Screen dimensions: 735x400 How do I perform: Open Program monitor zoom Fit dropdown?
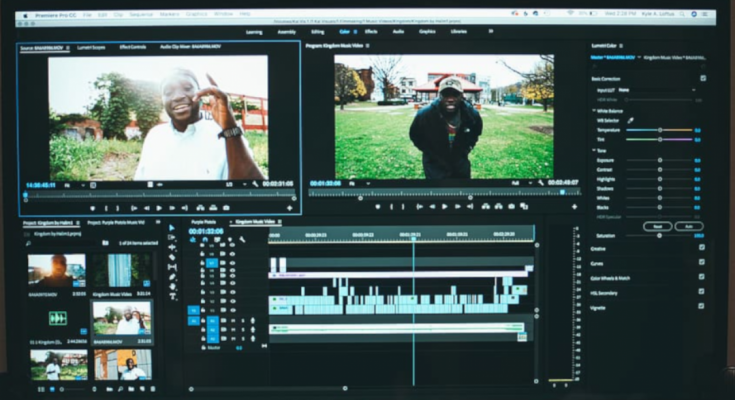pos(360,183)
